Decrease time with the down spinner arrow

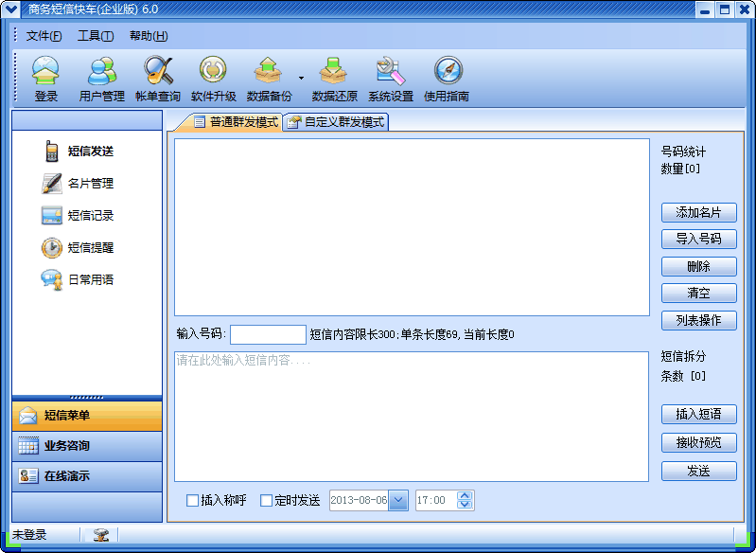pos(465,505)
